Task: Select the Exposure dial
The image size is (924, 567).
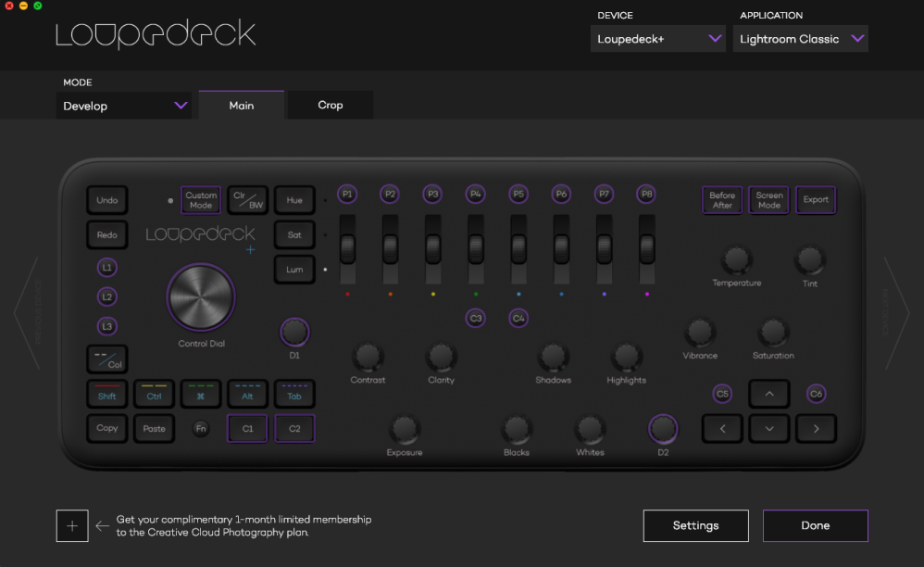Action: coord(405,431)
